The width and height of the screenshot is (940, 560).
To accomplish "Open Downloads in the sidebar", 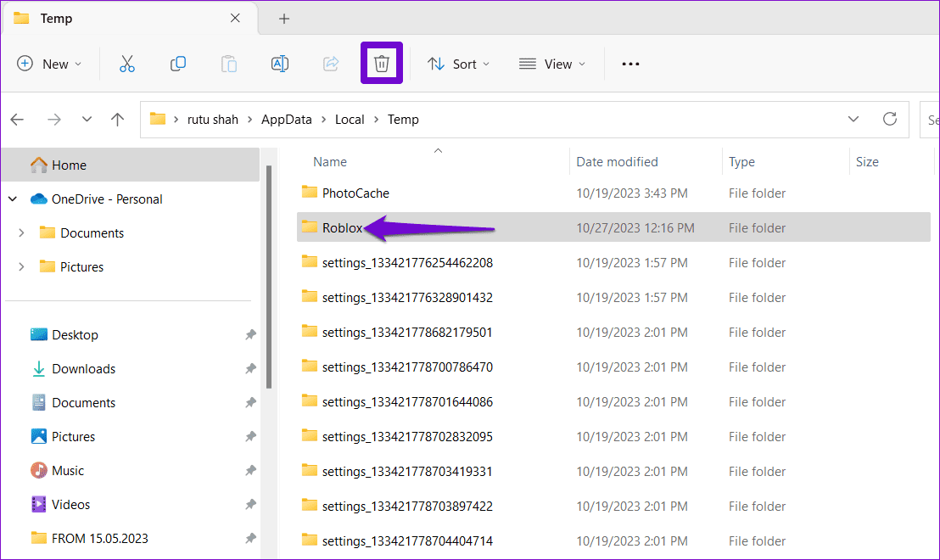I will 83,369.
